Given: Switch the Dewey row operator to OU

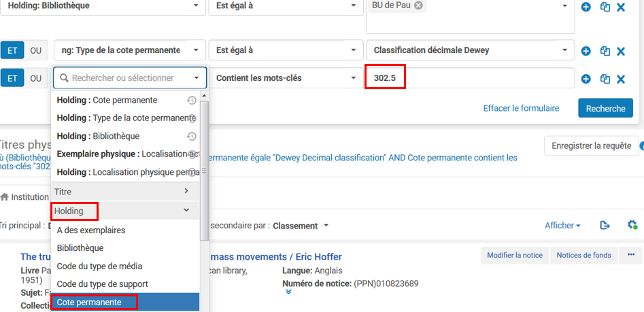Looking at the screenshot, I should 36,50.
